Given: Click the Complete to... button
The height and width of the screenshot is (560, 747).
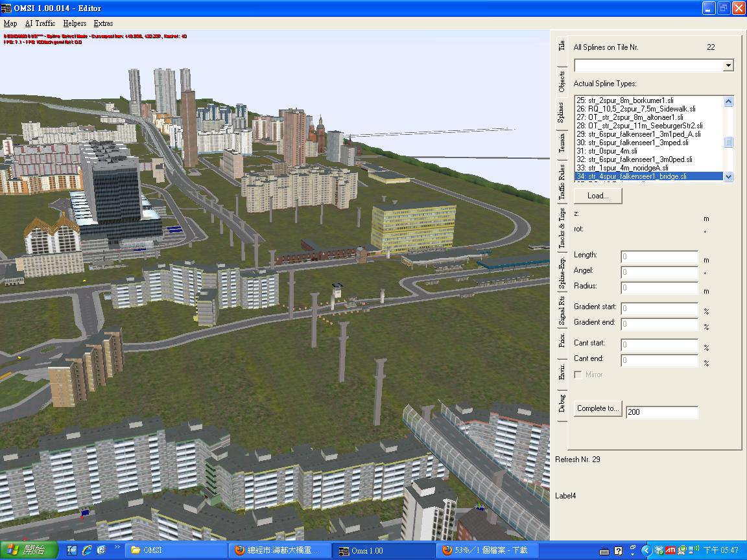Looking at the screenshot, I should [598, 408].
